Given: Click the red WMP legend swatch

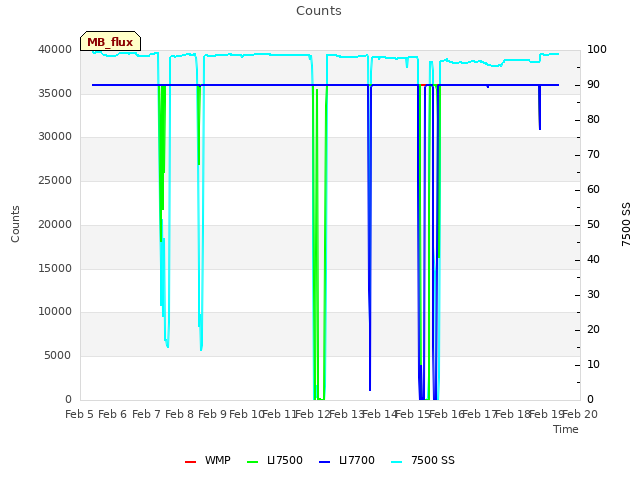Looking at the screenshot, I should (190, 462).
